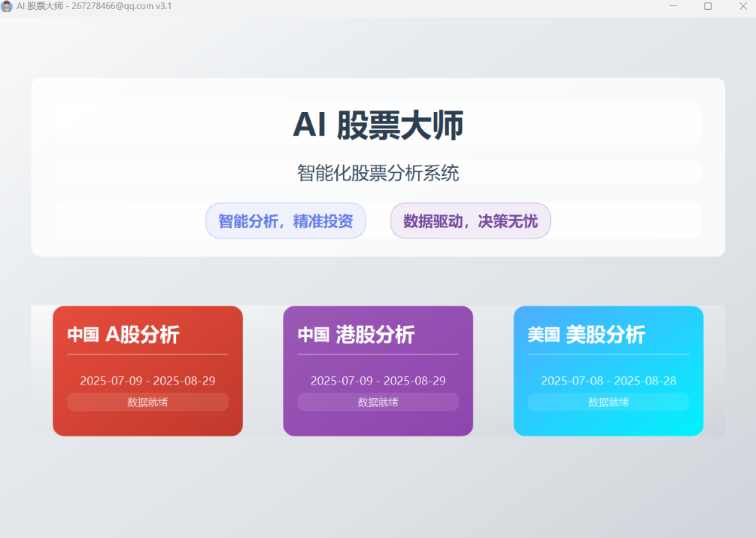Screen dimensions: 756x538
Task: Click the large AI 股票大师 heading
Action: [378, 124]
